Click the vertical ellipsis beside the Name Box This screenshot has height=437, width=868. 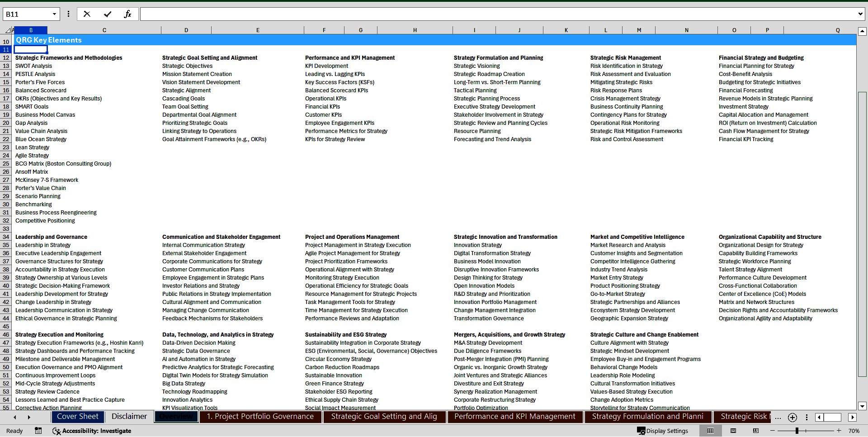[x=68, y=14]
